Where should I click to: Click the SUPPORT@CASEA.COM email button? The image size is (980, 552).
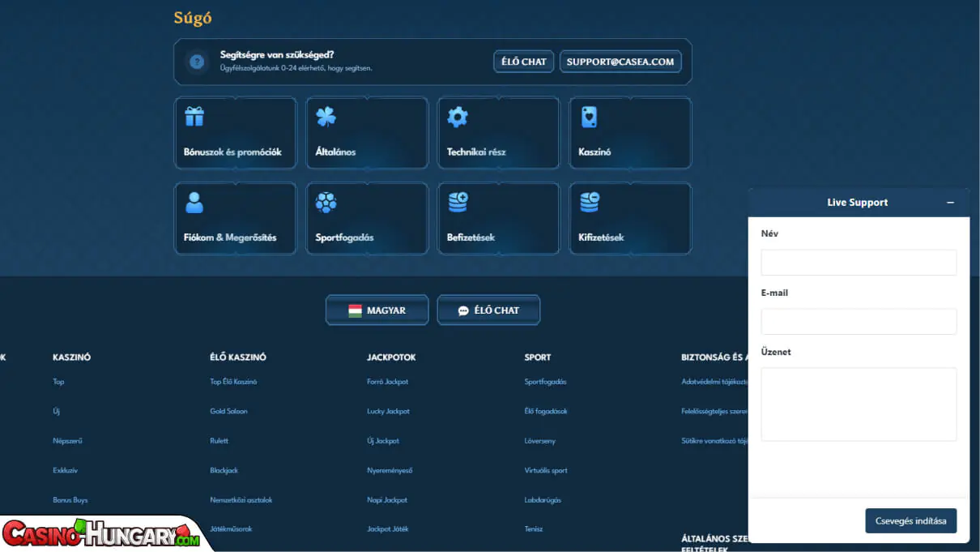tap(620, 62)
